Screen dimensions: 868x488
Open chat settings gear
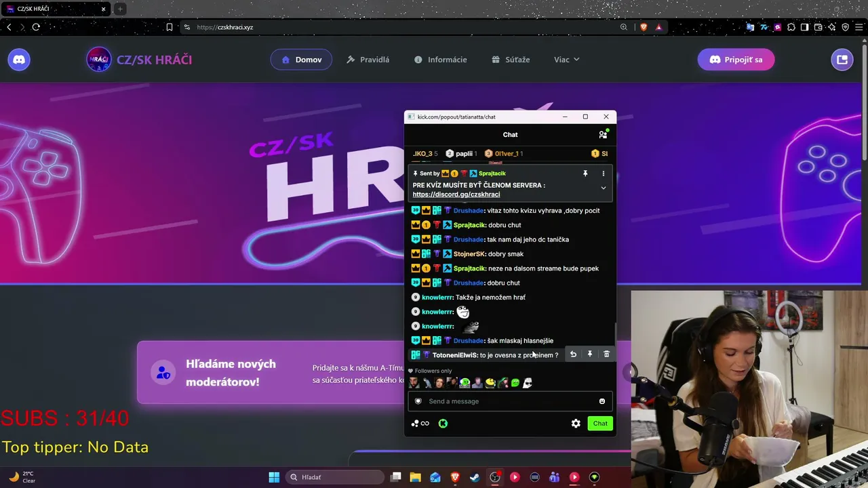point(576,424)
